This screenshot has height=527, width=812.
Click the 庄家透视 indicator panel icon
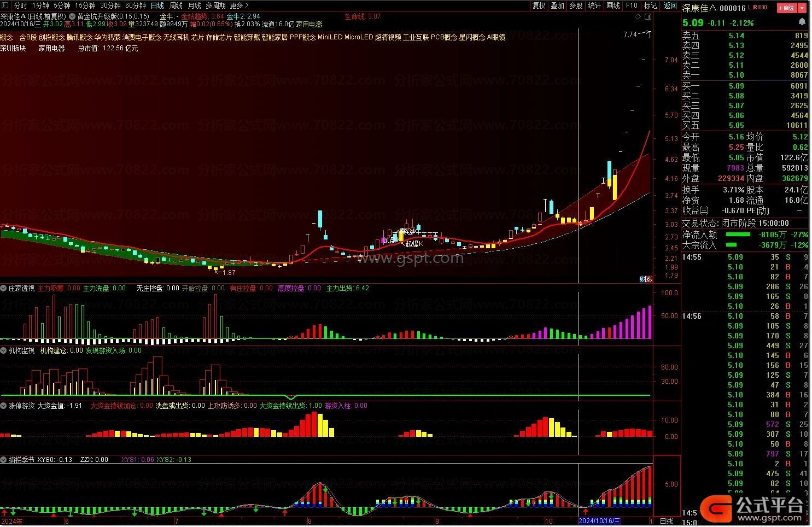(x=4, y=288)
